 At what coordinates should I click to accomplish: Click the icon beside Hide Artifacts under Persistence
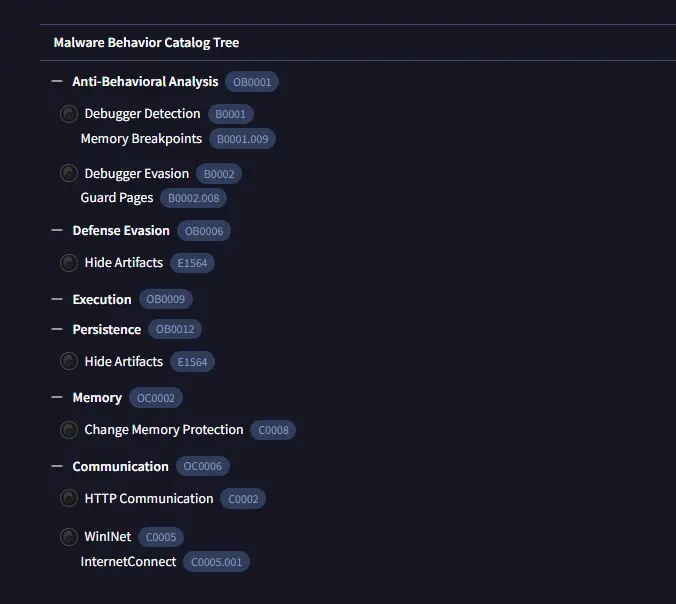pyautogui.click(x=69, y=361)
